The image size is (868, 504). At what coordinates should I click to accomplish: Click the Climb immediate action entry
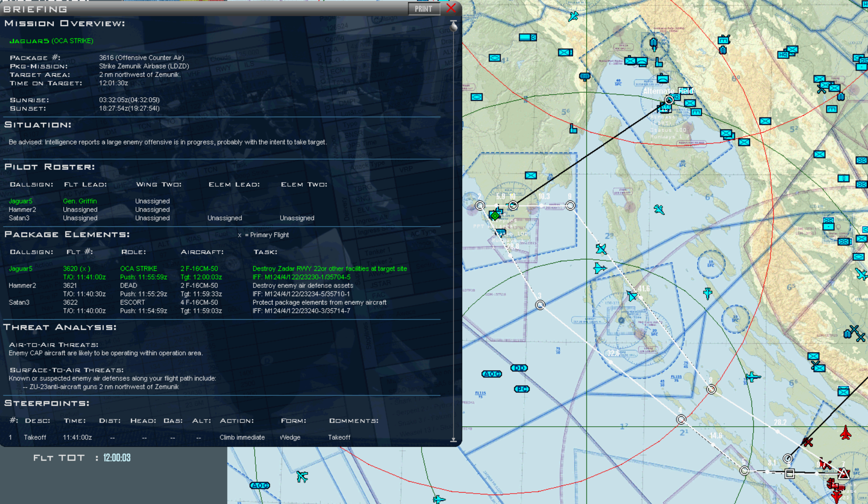(x=242, y=438)
